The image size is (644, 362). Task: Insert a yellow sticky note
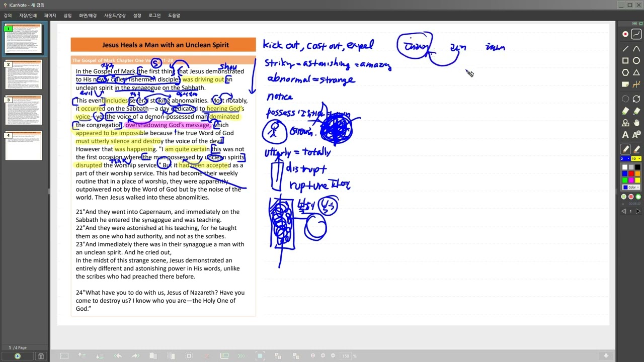(x=625, y=84)
